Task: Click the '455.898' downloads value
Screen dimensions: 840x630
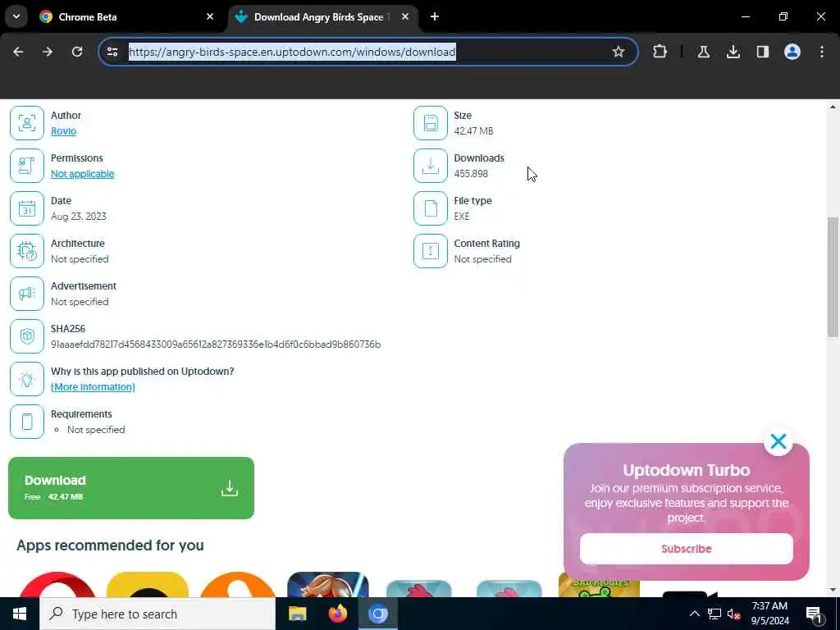Action: click(471, 174)
